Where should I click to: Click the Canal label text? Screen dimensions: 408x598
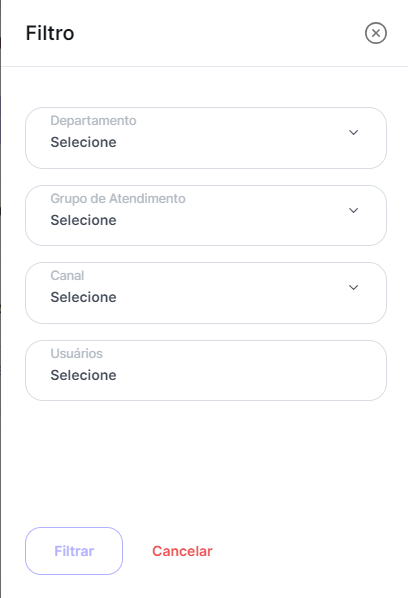(67, 275)
